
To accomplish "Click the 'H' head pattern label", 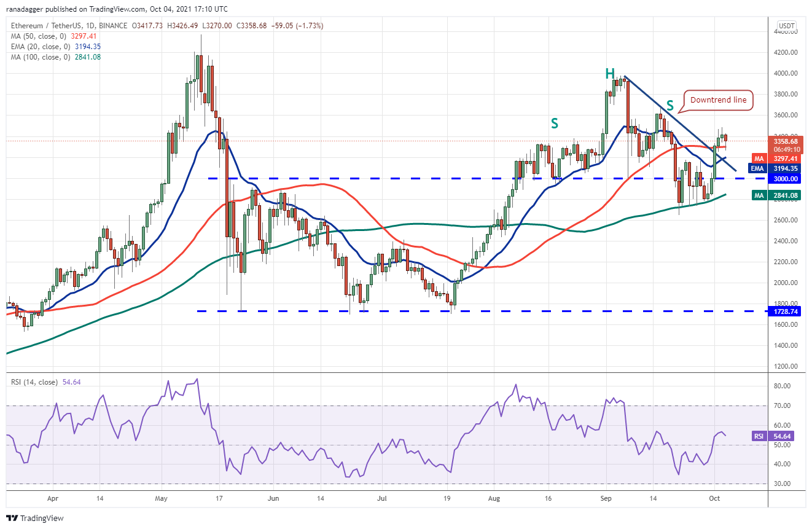I will [609, 74].
